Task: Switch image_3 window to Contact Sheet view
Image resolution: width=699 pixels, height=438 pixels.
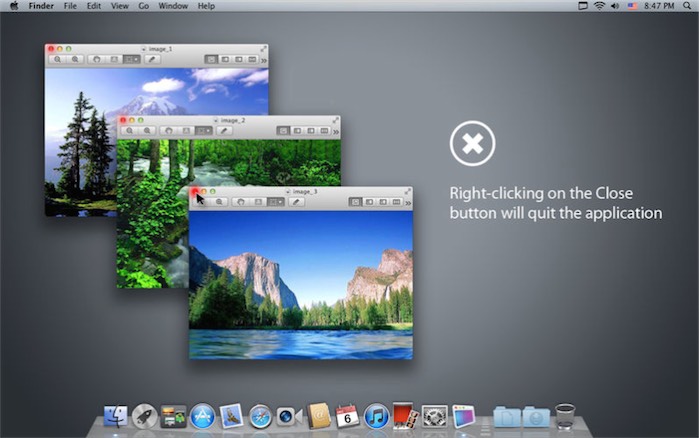Action: (x=396, y=202)
